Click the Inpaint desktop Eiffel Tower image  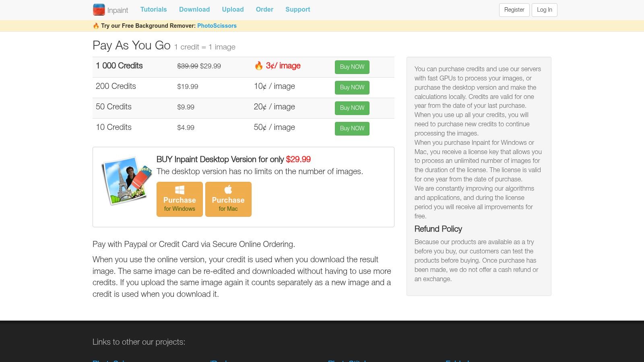tap(127, 181)
